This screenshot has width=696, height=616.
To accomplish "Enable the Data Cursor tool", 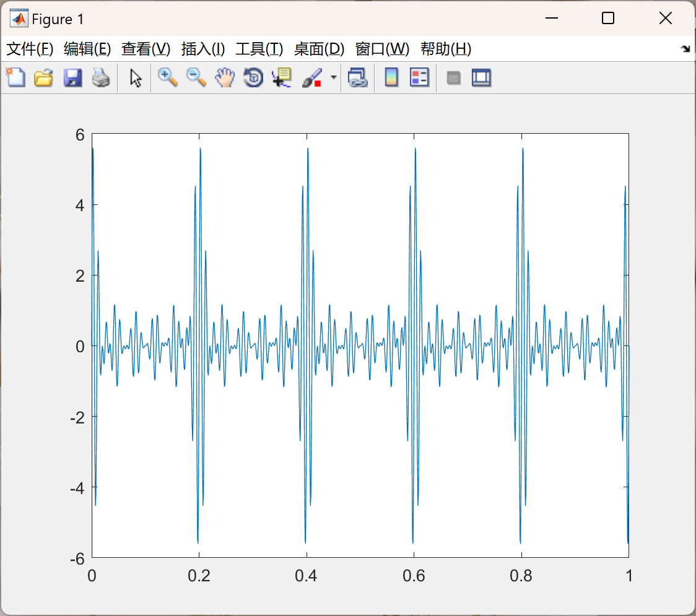I will 282,77.
